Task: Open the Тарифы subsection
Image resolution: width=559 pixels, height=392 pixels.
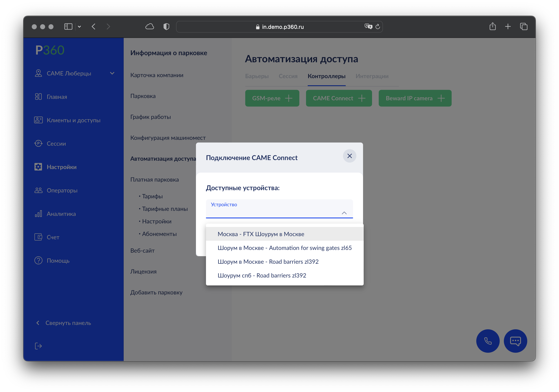Action: pos(152,196)
